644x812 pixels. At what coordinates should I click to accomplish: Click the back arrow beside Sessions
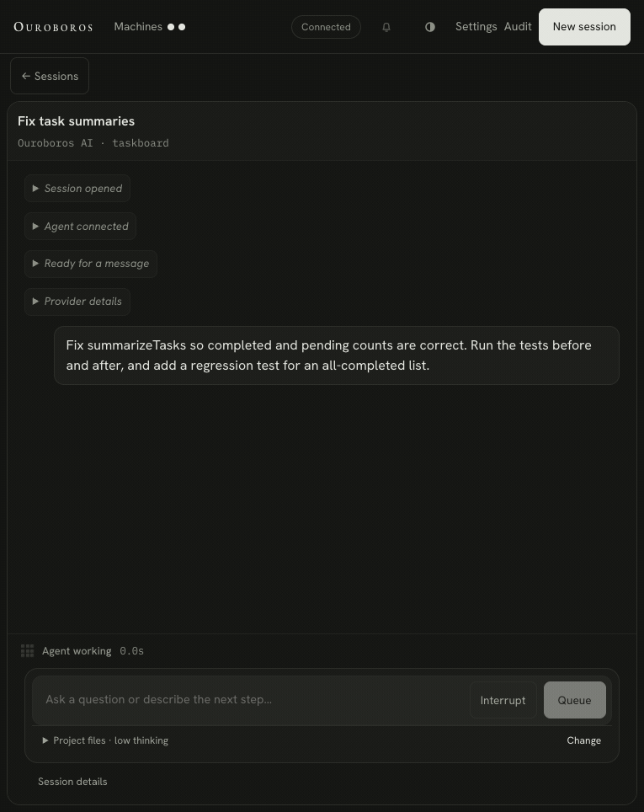point(26,76)
